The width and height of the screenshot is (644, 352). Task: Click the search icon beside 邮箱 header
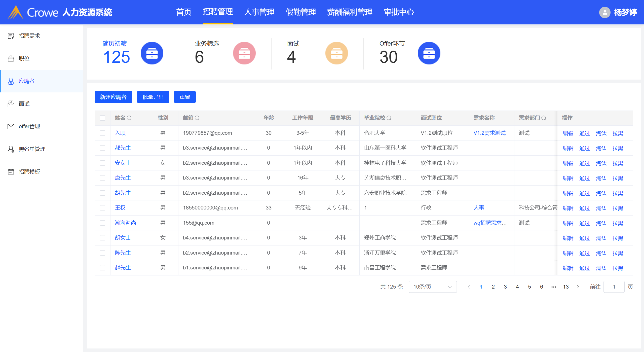pyautogui.click(x=197, y=118)
